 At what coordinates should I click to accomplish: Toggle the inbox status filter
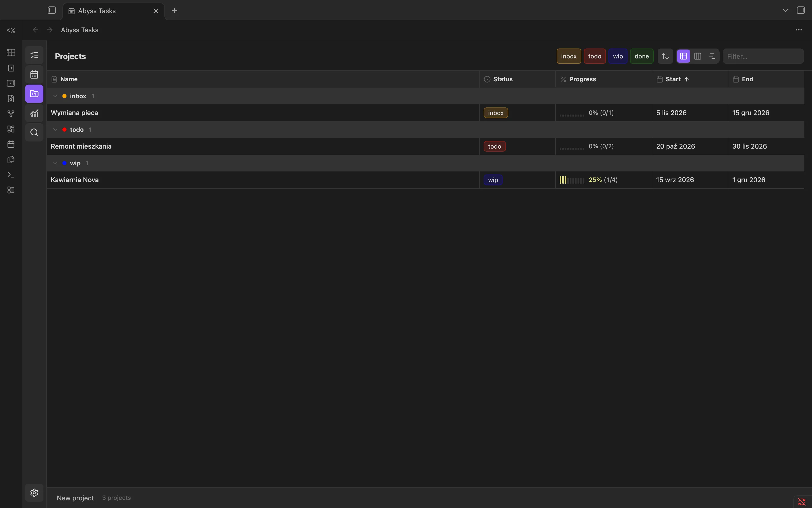point(569,56)
